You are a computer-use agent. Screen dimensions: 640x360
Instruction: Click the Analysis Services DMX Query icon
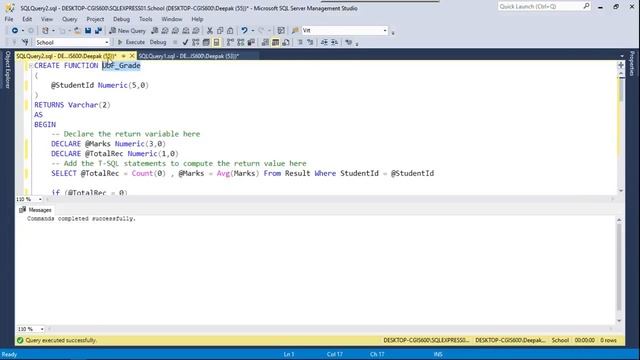coord(176,31)
